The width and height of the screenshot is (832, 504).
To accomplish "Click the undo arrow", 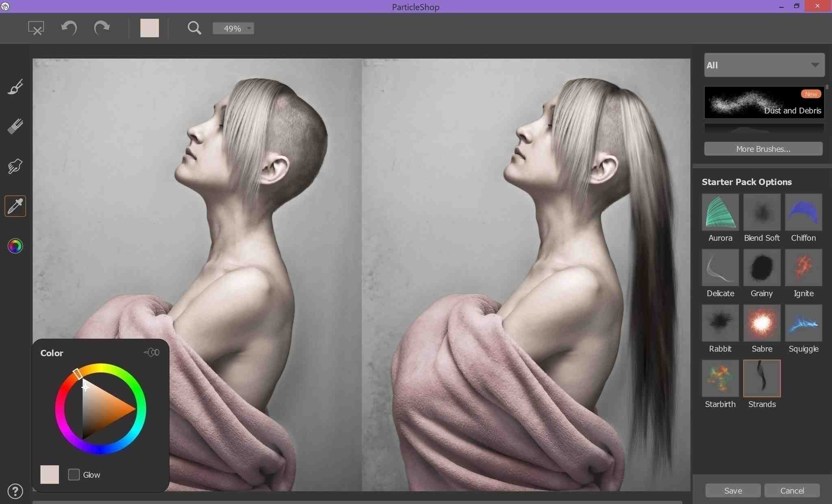I will coord(69,28).
